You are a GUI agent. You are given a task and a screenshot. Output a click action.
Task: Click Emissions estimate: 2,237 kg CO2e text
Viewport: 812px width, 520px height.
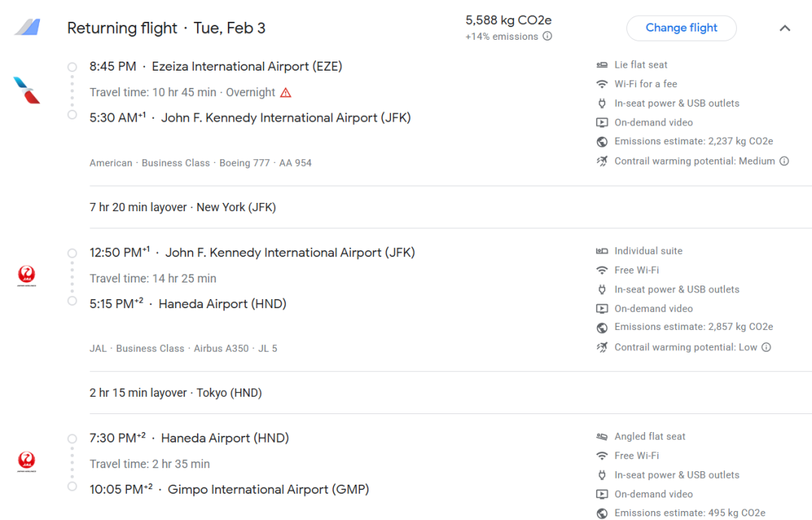coord(693,141)
